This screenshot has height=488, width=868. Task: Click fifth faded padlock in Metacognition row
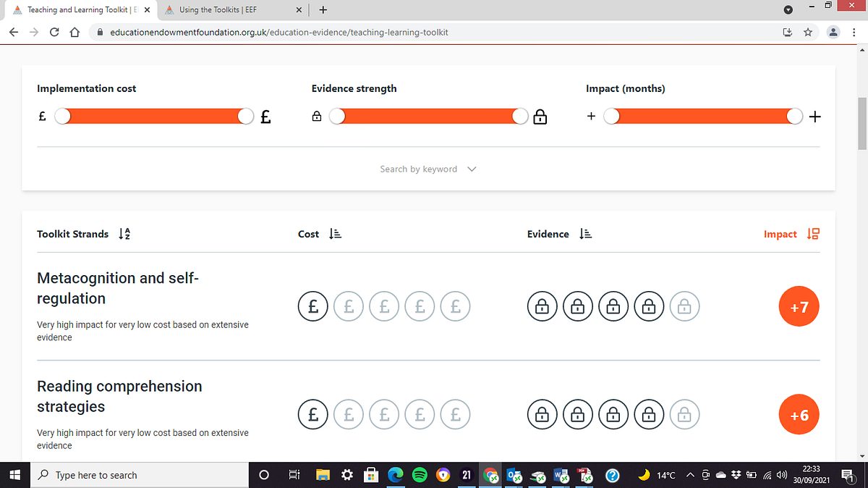(x=685, y=307)
